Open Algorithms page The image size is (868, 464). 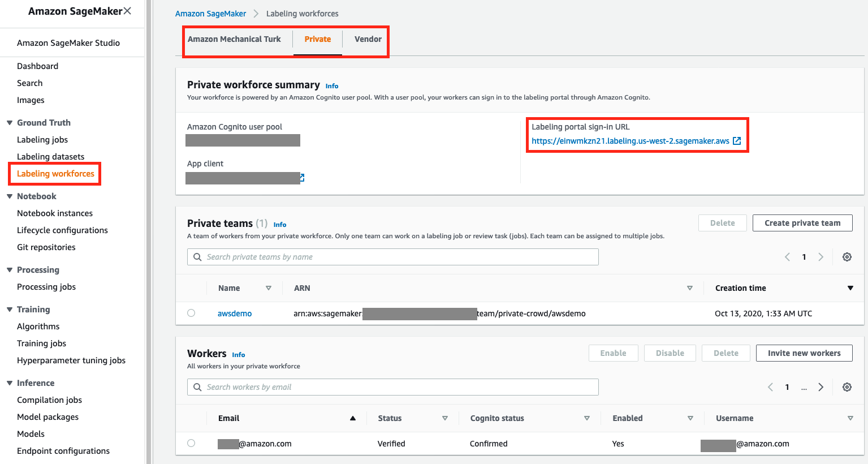pyautogui.click(x=38, y=326)
